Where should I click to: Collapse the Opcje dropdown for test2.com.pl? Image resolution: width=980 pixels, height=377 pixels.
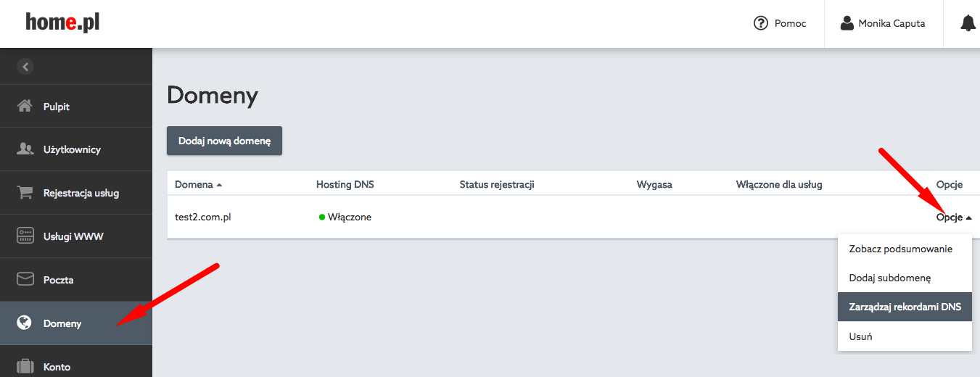pos(954,217)
